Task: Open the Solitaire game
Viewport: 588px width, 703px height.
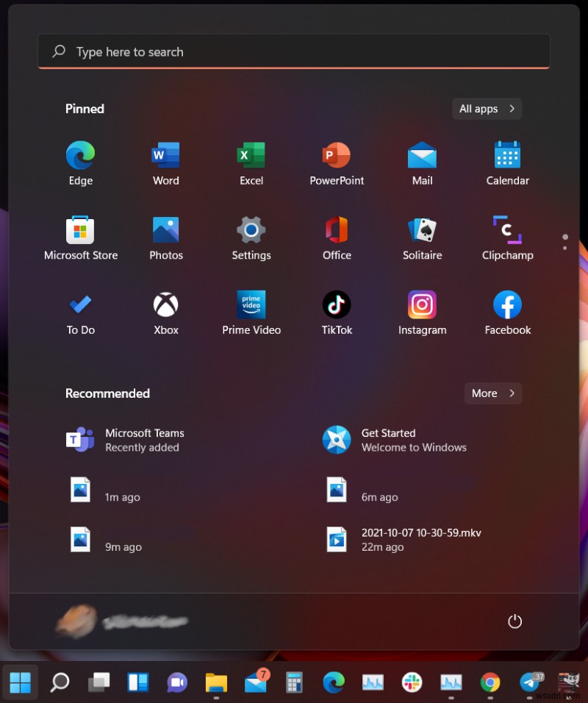Action: click(422, 237)
